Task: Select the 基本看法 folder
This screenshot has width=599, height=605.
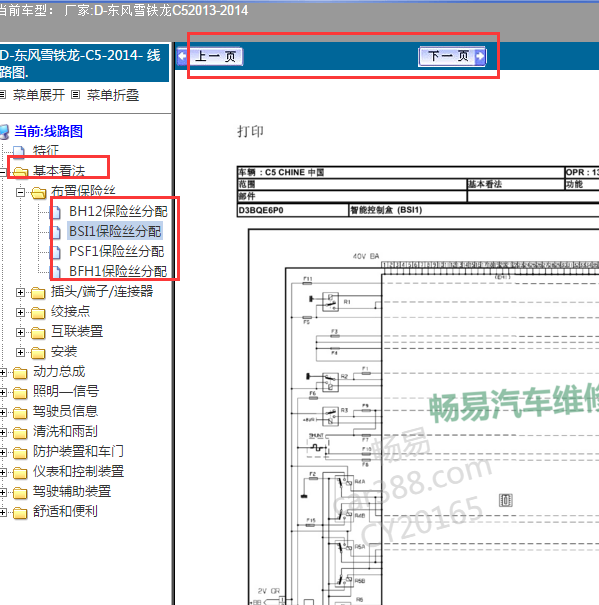Action: (x=59, y=171)
